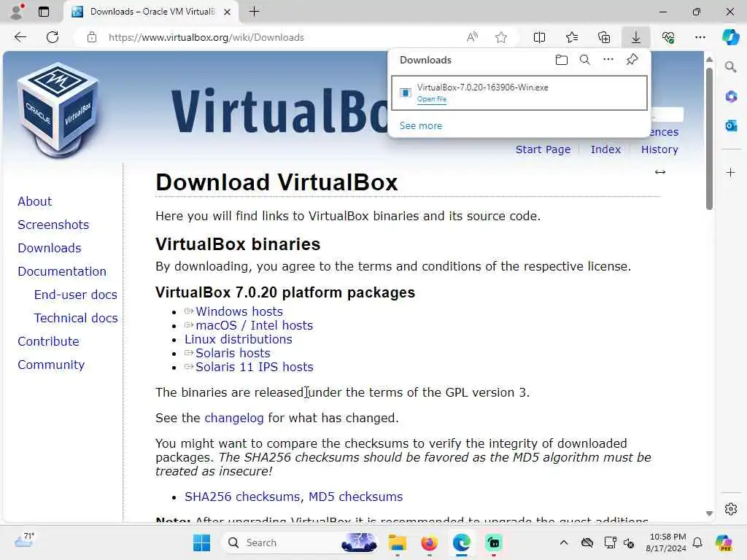Open the Contribute sidebar link

pos(48,341)
